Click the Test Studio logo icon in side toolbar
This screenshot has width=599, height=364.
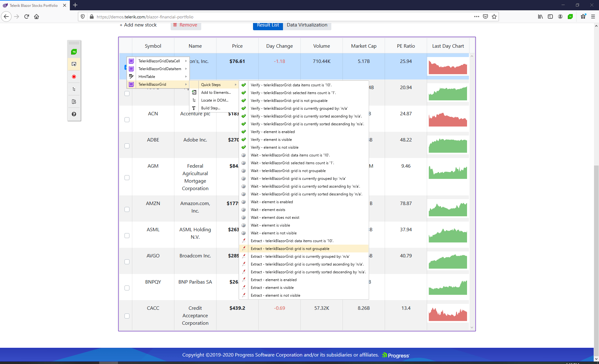tap(74, 52)
